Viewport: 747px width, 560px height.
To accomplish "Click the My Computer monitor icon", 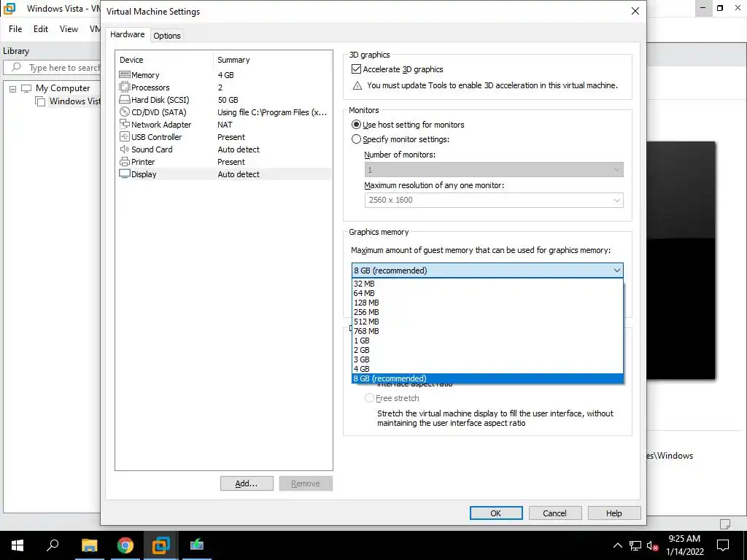I will pyautogui.click(x=26, y=88).
